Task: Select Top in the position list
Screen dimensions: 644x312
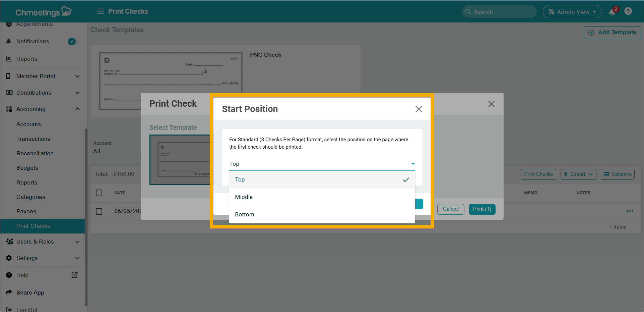Action: (x=322, y=180)
